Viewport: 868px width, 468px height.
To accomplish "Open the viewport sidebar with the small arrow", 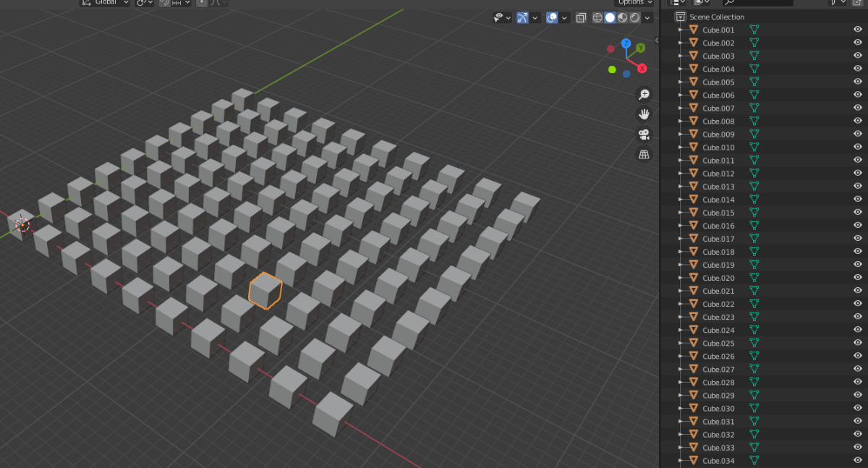I will 658,39.
